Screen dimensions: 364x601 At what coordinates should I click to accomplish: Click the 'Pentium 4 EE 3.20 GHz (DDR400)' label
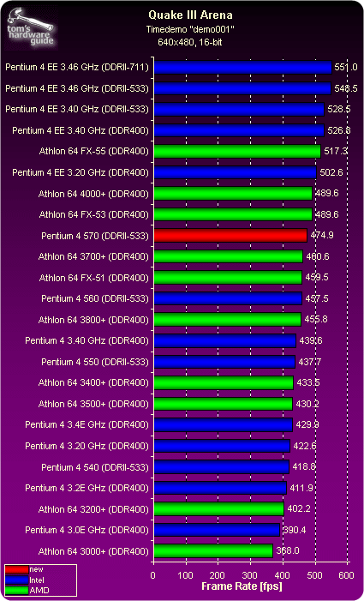81,172
